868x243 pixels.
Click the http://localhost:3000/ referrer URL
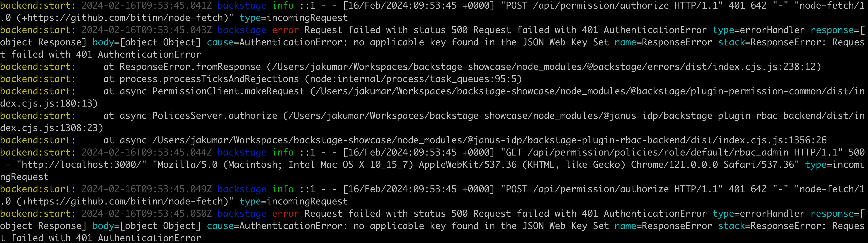click(81, 165)
